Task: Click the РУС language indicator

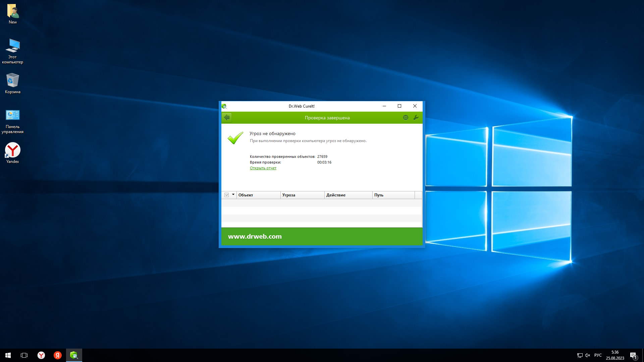Action: coord(598,355)
